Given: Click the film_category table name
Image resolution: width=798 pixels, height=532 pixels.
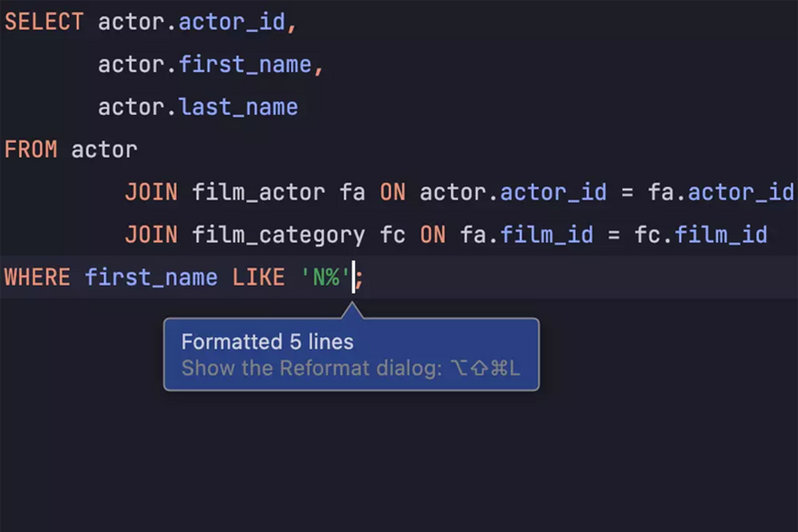Looking at the screenshot, I should pos(278,235).
